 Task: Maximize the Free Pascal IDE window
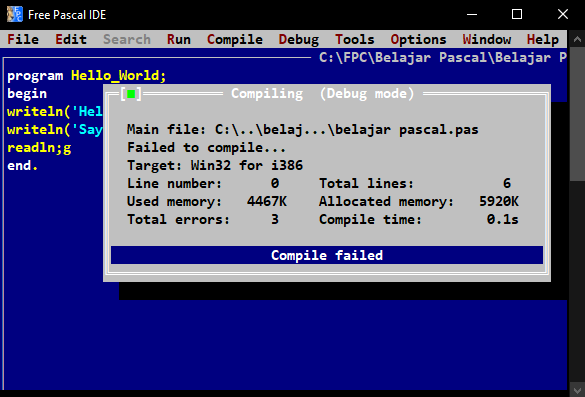click(517, 15)
